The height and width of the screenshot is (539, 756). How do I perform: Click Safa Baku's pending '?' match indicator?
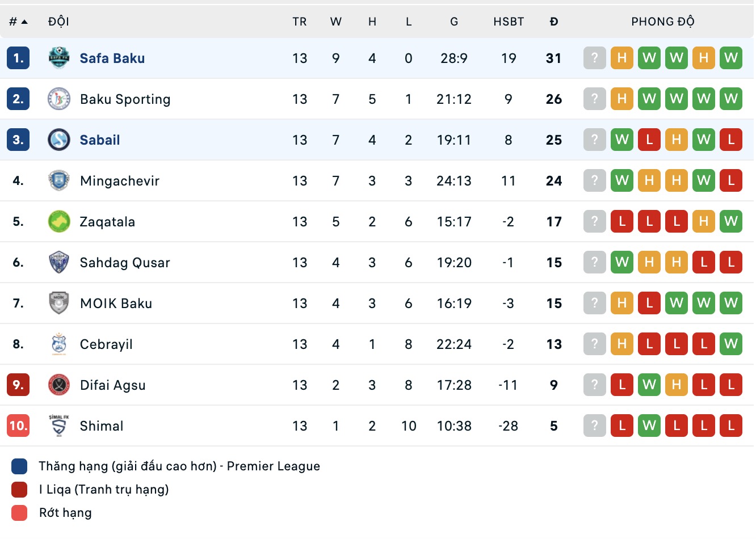point(594,57)
